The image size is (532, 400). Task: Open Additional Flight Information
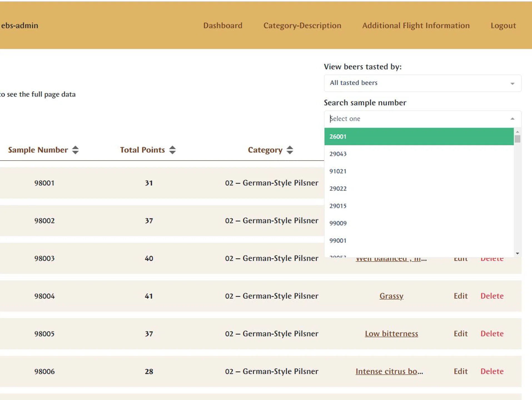tap(416, 25)
